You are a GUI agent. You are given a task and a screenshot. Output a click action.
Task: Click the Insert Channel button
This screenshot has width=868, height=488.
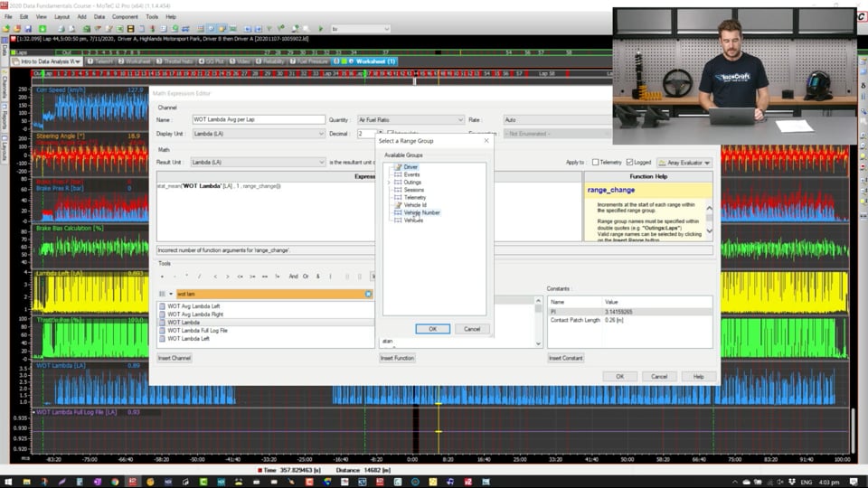pyautogui.click(x=175, y=358)
